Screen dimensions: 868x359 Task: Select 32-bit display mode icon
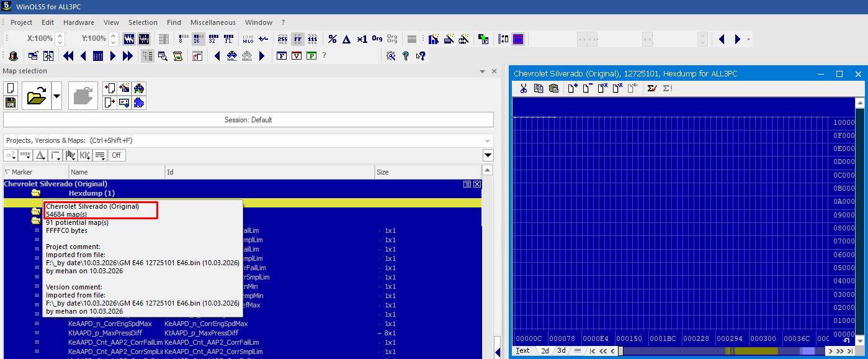(213, 39)
